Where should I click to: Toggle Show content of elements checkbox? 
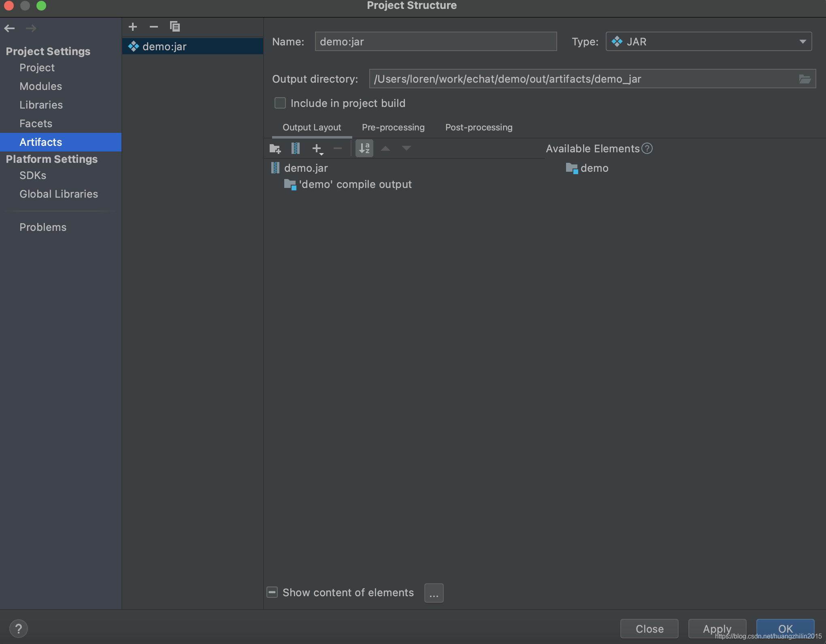tap(272, 593)
